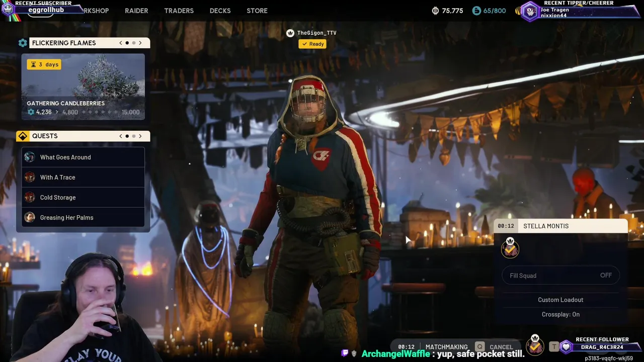Open Custom Loadout option
Image resolution: width=644 pixels, height=362 pixels.
560,300
